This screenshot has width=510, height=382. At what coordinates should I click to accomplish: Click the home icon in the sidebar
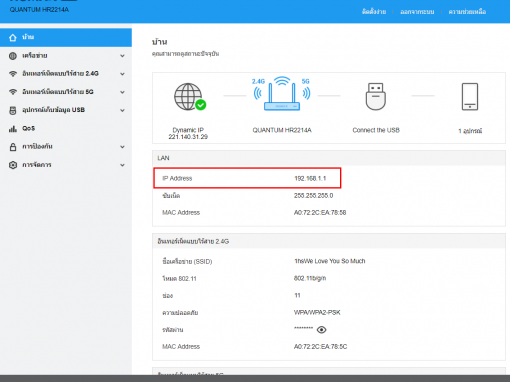[13, 38]
